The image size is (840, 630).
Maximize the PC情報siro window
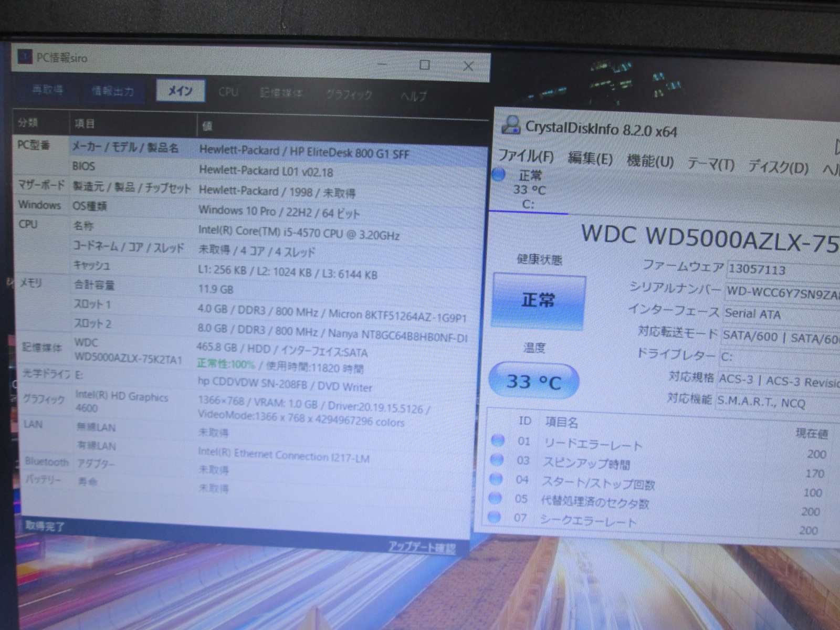tap(425, 65)
